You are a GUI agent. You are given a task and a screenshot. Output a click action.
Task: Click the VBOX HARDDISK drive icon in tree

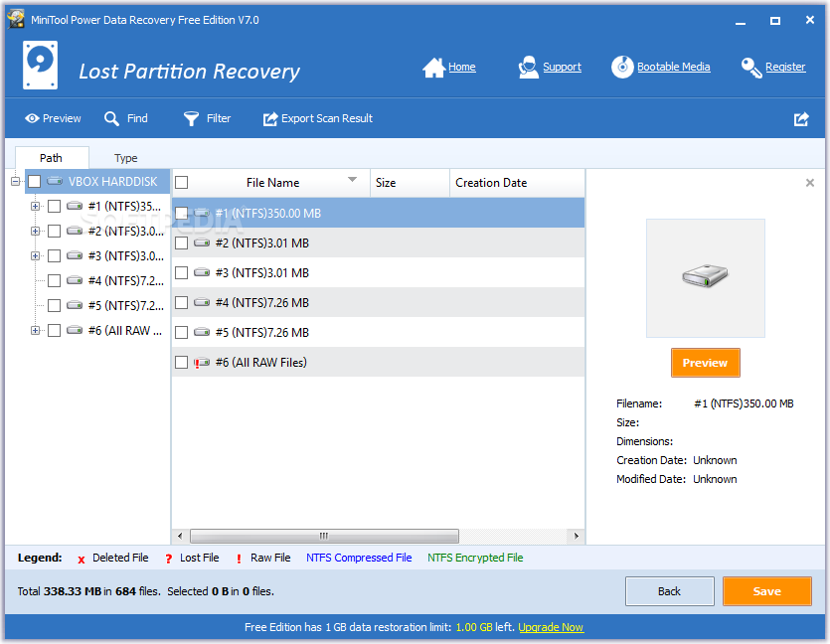[55, 182]
